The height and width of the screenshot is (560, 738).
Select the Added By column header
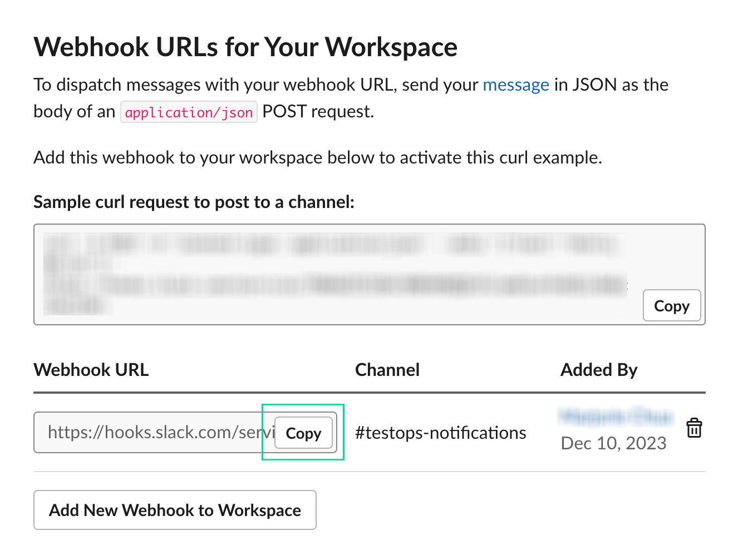point(599,369)
